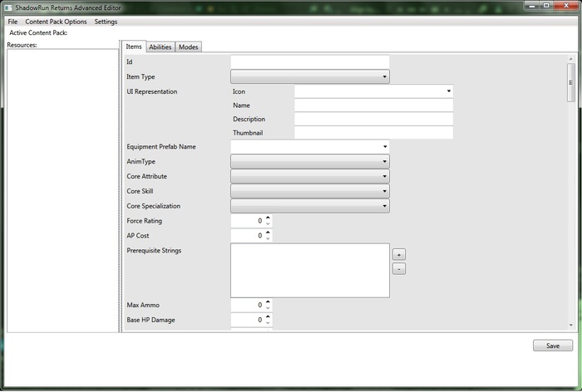Open the Core Attribute dropdown
This screenshot has height=392, width=582.
click(x=309, y=177)
